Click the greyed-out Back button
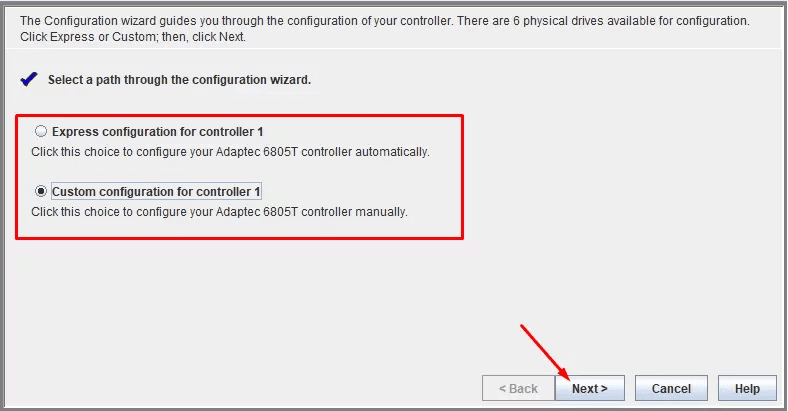788x411 pixels. (517, 389)
